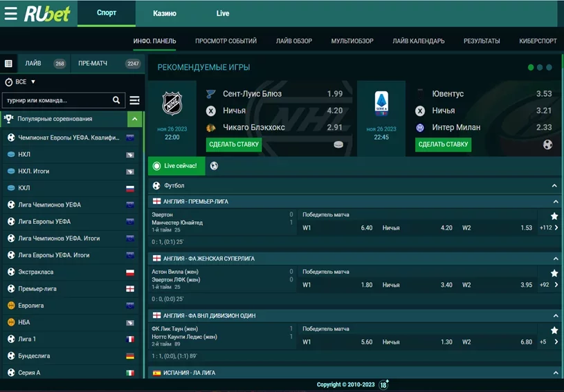Open КХЛ in popular competitions
Viewport: 564px width, 392px height.
point(71,188)
